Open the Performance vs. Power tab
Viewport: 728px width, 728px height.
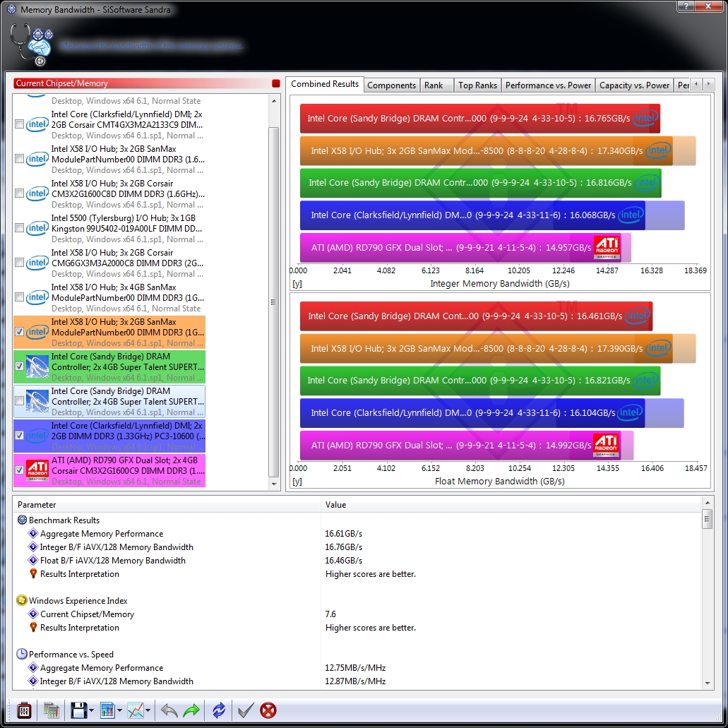pos(548,85)
